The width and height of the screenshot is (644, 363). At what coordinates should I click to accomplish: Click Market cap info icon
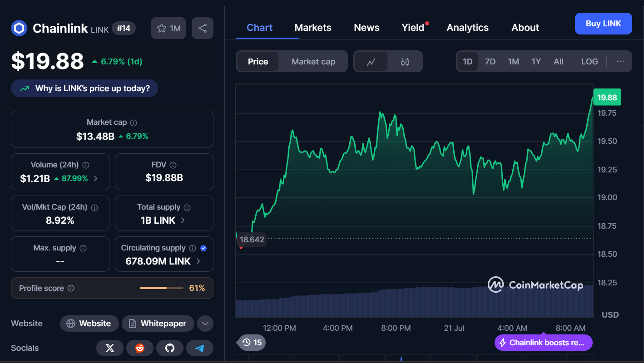pos(134,123)
